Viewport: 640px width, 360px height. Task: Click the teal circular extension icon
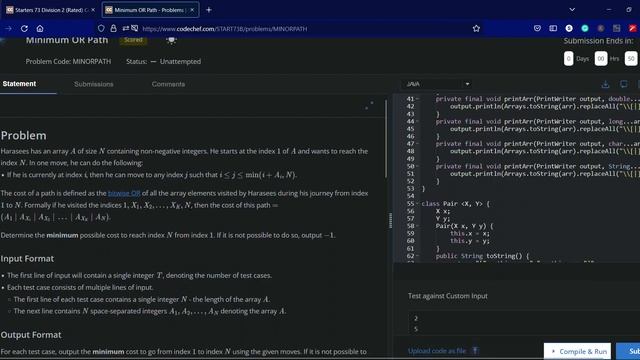[x=585, y=28]
